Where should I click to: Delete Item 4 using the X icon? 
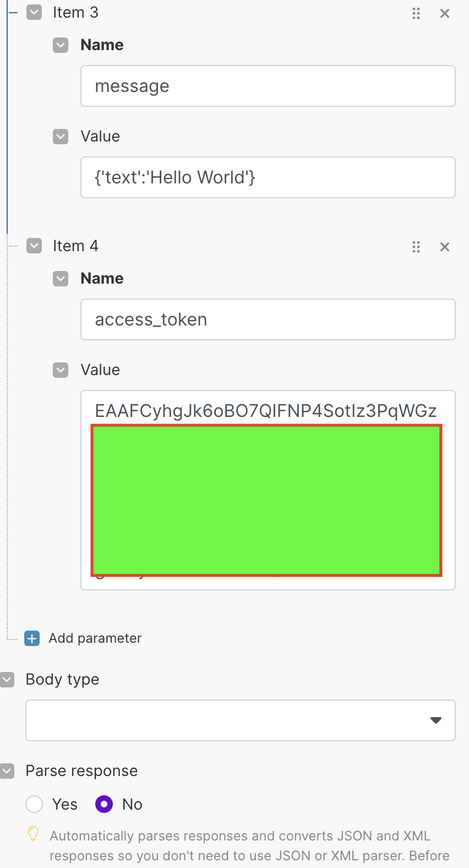point(445,247)
